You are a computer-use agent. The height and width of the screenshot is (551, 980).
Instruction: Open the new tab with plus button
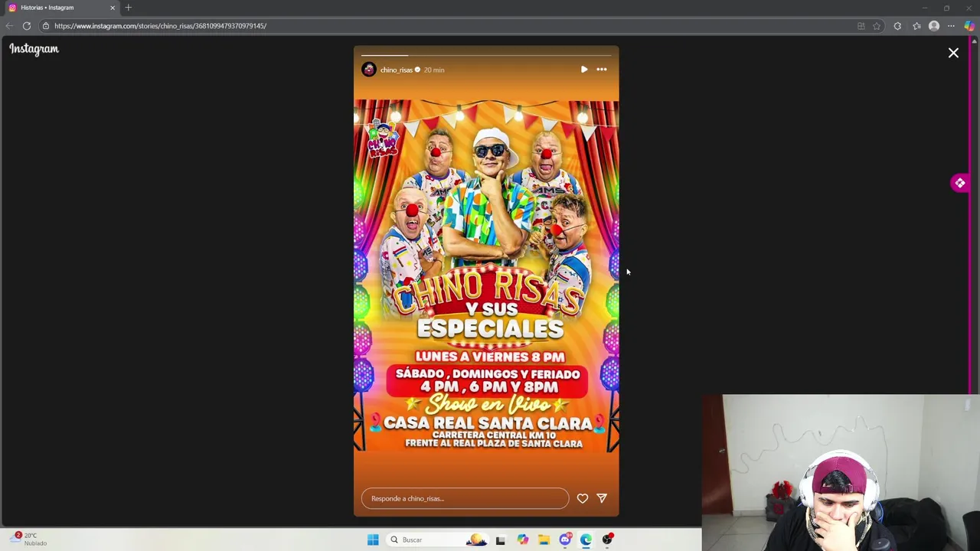(128, 8)
